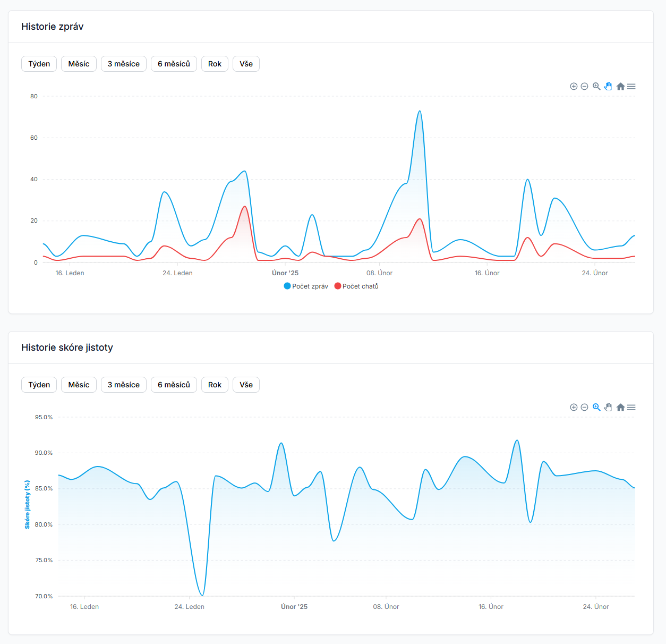Enable panning hand tool on confidence score chart
Image resolution: width=666 pixels, height=644 pixels.
coord(608,407)
